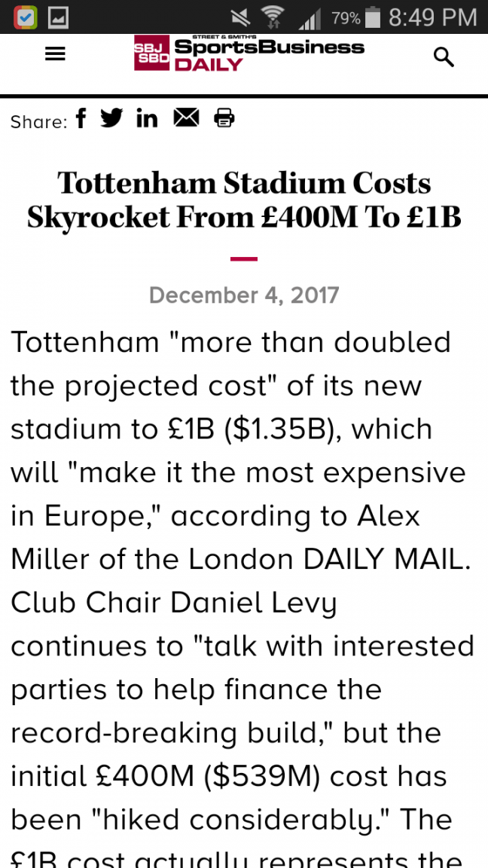This screenshot has width=488, height=868.
Task: Tap the 79% battery percentage
Action: pyautogui.click(x=346, y=17)
